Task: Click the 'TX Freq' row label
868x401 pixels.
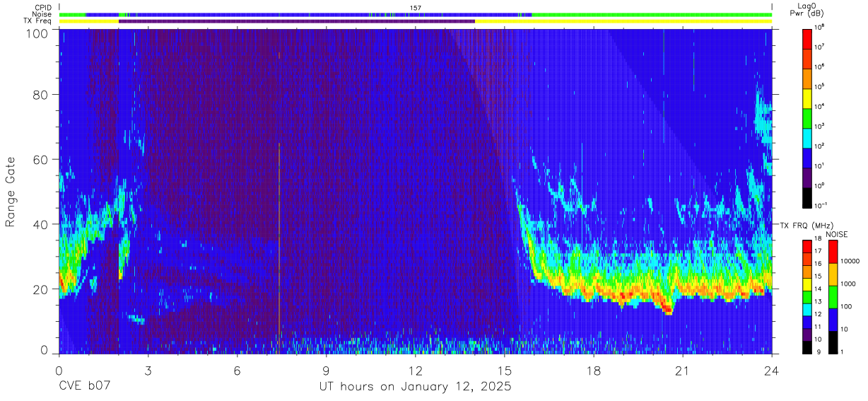Action: click(37, 21)
